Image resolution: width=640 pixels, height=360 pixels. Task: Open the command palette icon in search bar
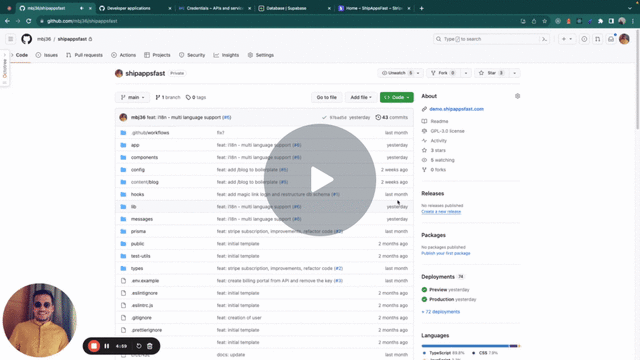(544, 39)
